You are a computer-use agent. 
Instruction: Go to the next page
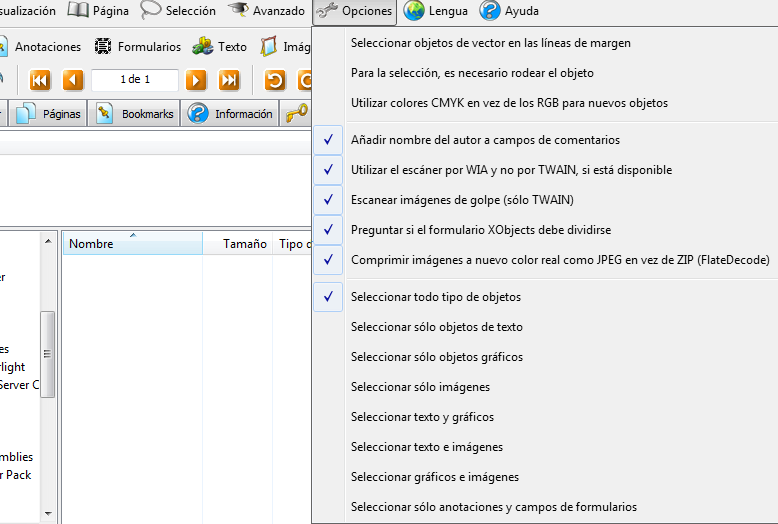coord(196,80)
